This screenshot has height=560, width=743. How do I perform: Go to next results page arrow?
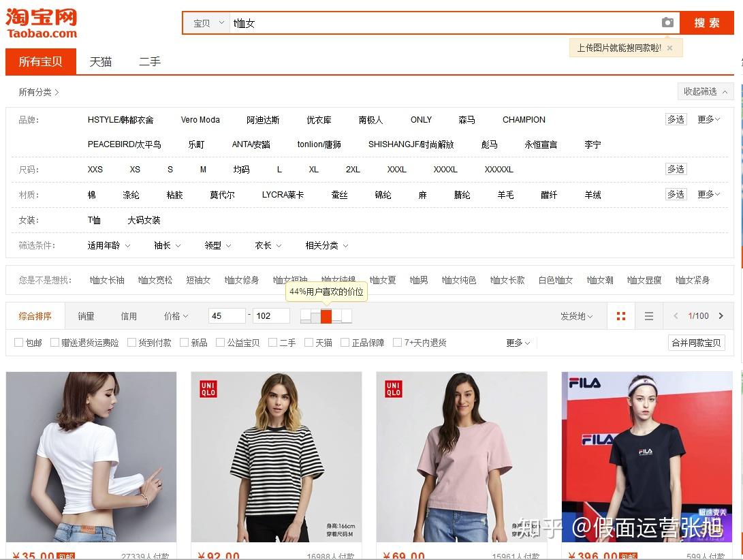pyautogui.click(x=721, y=316)
